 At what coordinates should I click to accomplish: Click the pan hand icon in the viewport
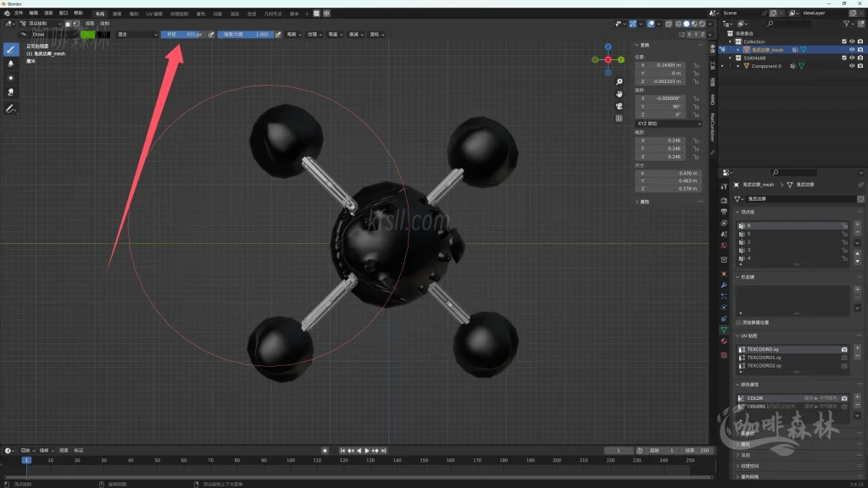[x=620, y=93]
